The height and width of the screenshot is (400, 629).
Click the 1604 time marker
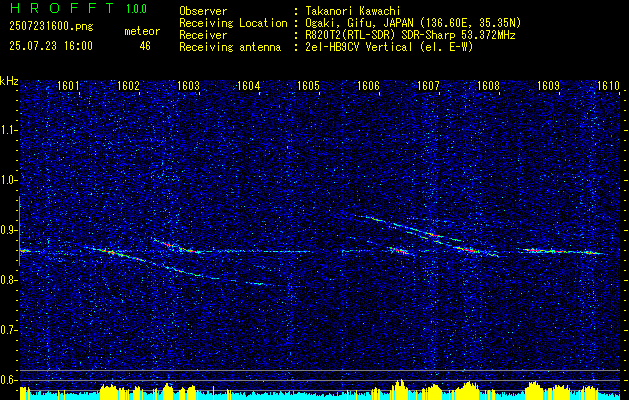click(248, 86)
